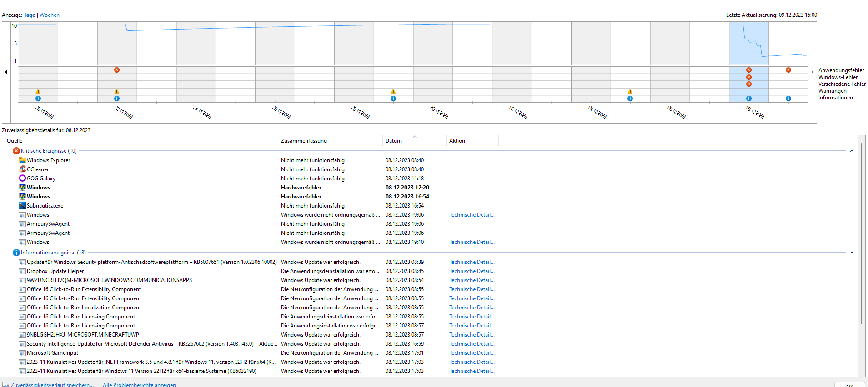Click the red Kritische Ereignisse group icon
868x387 pixels.
16,151
